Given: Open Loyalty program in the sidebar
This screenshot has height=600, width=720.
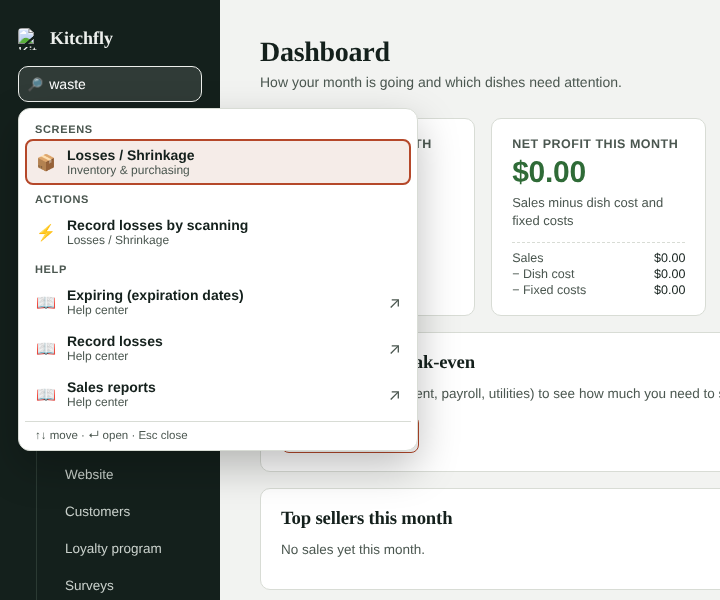Looking at the screenshot, I should pos(113,549).
